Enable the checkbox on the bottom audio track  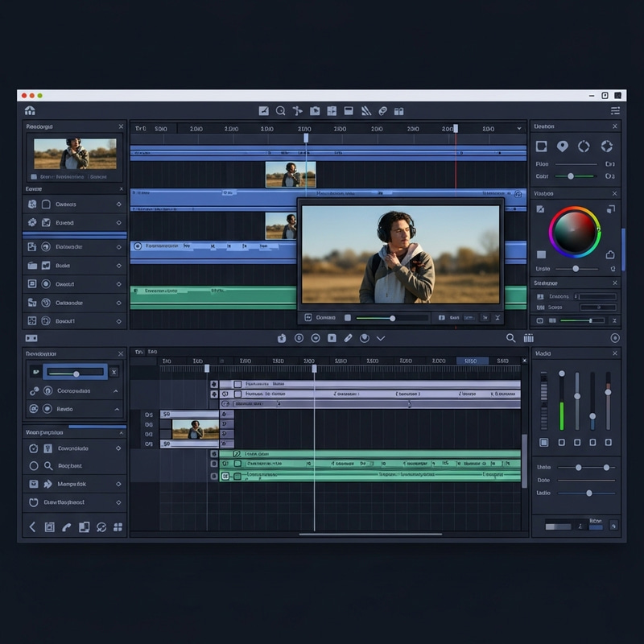(237, 475)
